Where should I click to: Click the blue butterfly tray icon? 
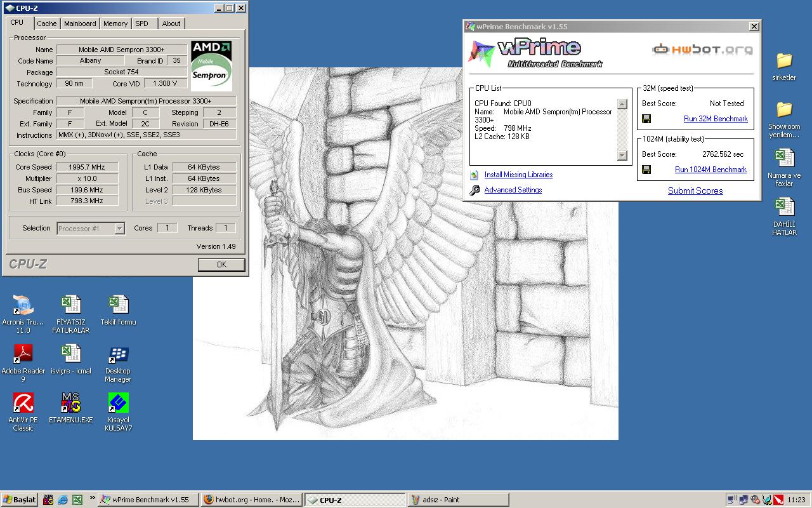coord(766,500)
